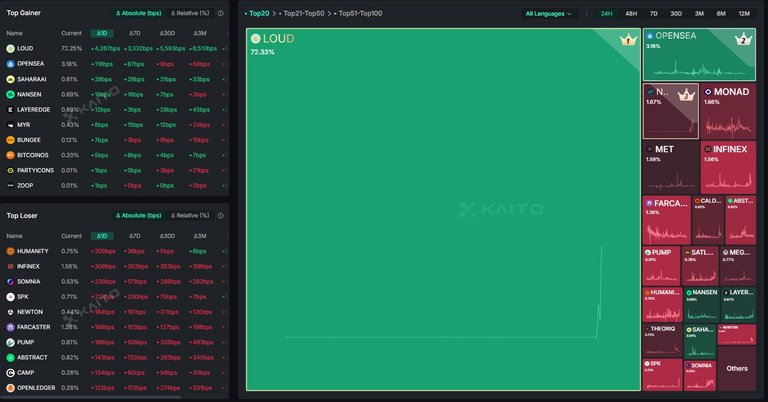Click the NEWTON icon in Top Loser list

[10, 312]
